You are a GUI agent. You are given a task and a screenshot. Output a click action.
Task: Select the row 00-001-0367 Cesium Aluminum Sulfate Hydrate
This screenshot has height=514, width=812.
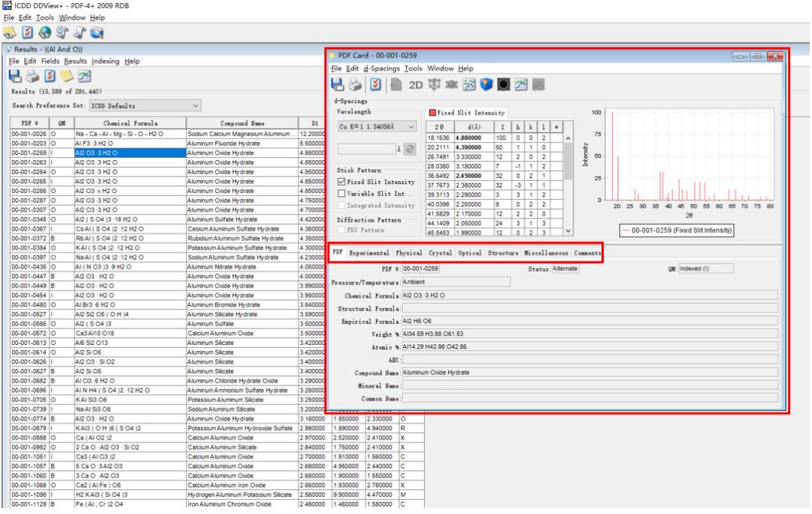167,228
